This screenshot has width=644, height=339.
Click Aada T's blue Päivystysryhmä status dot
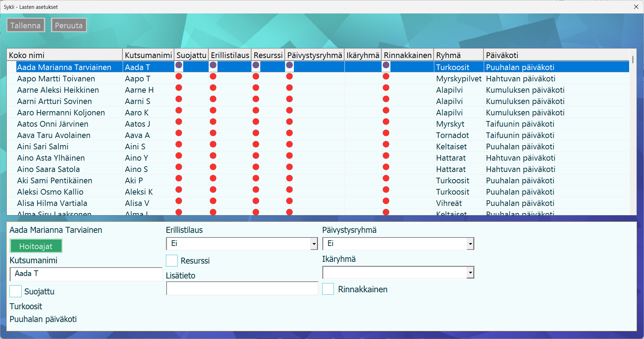pyautogui.click(x=289, y=65)
